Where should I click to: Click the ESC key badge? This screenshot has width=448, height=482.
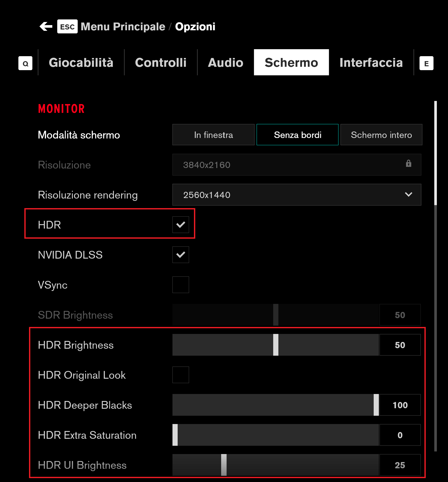coord(67,26)
